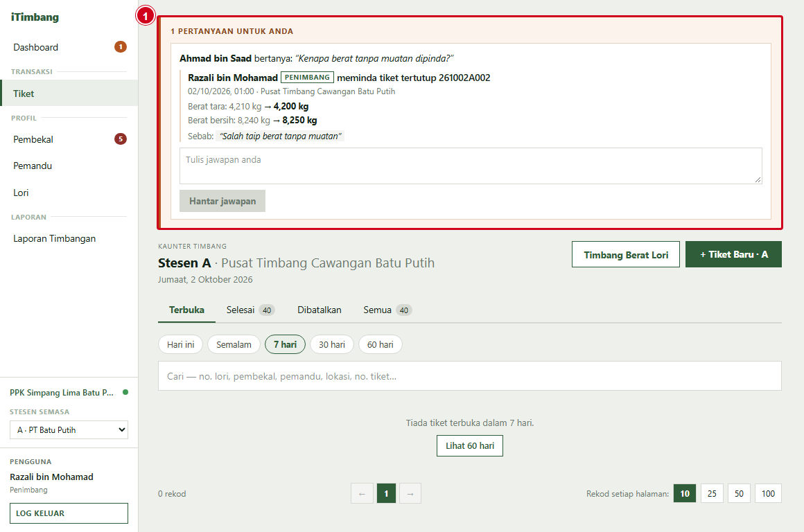Focus the 'Tulis jawapan anda' answer box

coord(471,166)
